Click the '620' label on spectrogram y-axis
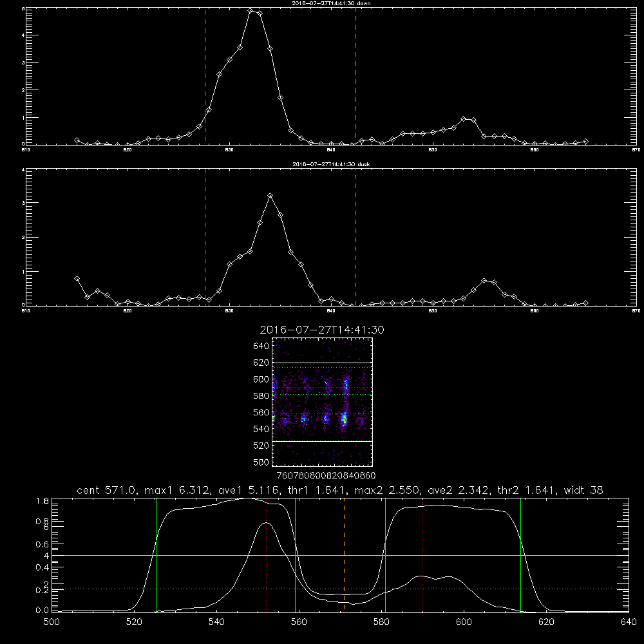Viewport: 644px width, 644px height. tap(261, 363)
